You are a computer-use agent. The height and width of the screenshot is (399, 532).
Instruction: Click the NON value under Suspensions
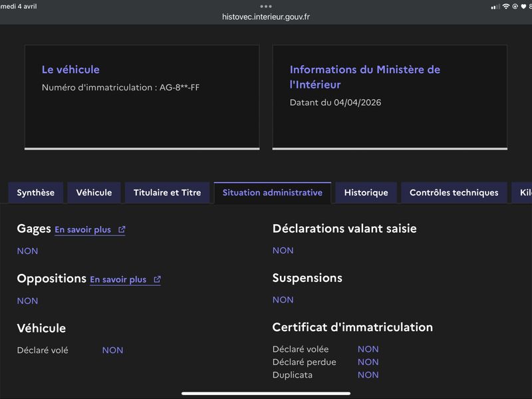coord(283,300)
